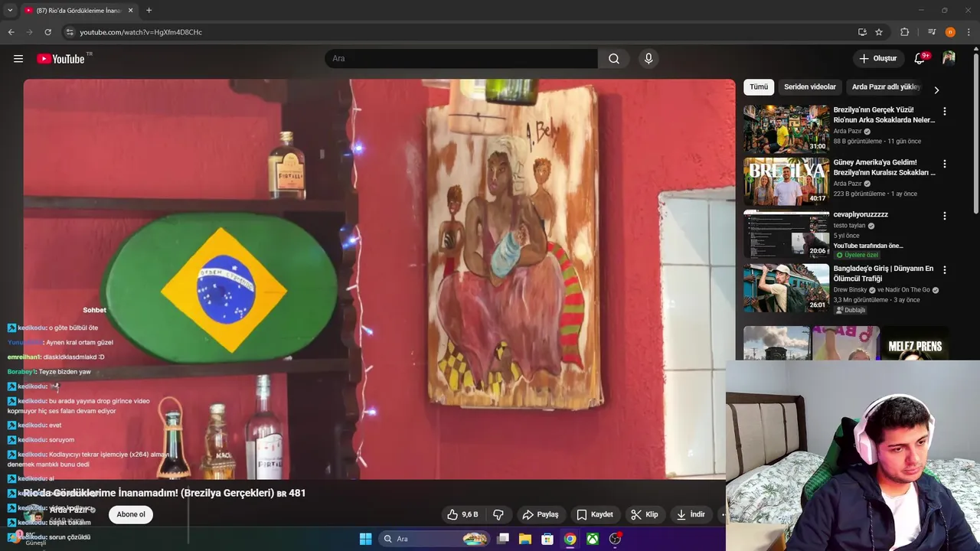980x551 pixels.
Task: Open Brezilya'nın Gerçek Yüzü thumbnail
Action: tap(786, 129)
